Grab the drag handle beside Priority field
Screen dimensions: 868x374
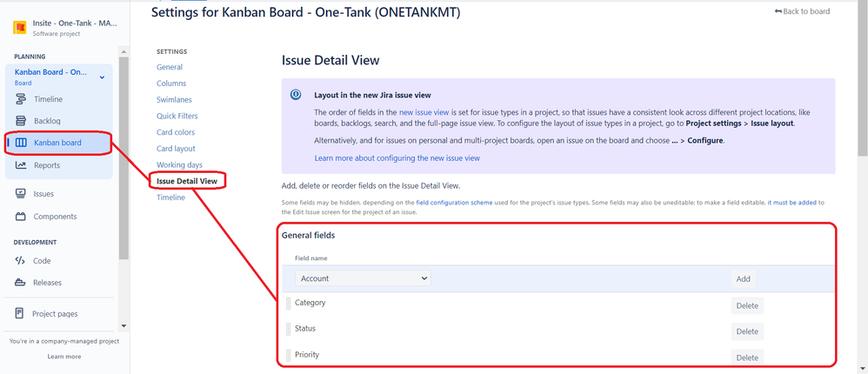coord(289,355)
